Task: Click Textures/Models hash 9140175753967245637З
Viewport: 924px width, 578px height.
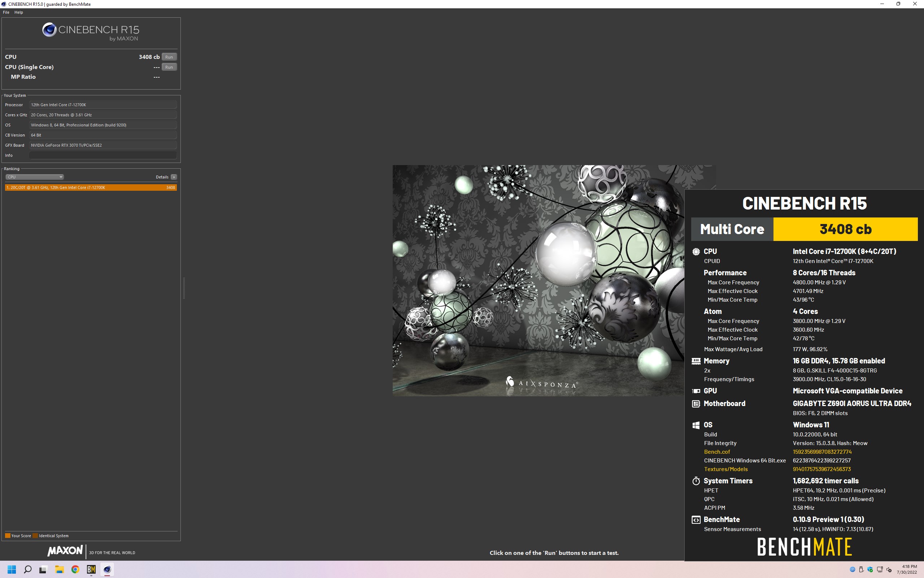Action: pyautogui.click(x=821, y=469)
